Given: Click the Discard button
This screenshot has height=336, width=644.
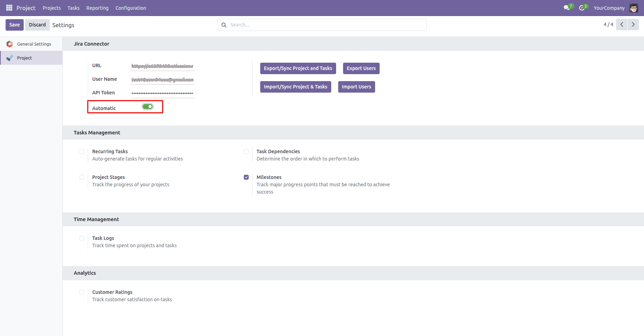Looking at the screenshot, I should [37, 25].
